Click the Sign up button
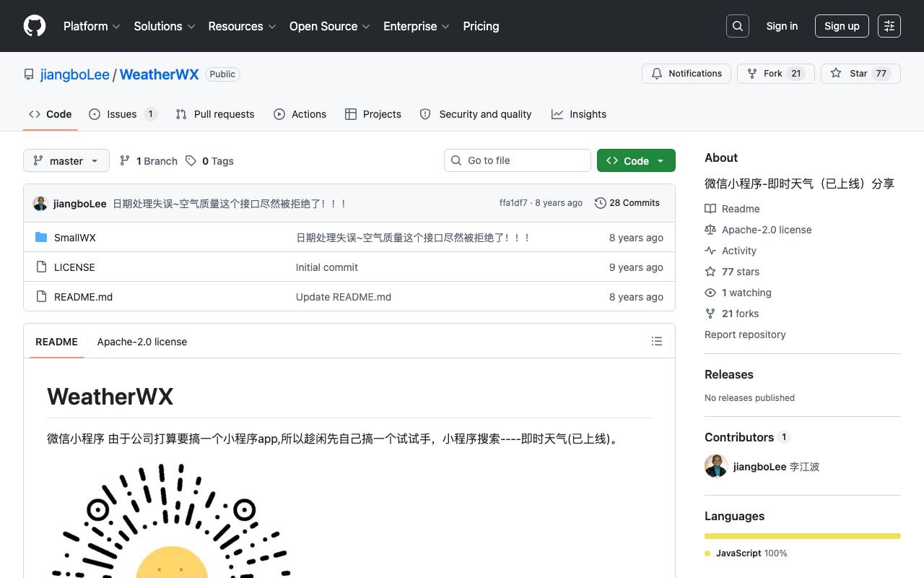Screen dimensions: 924x578 tap(842, 26)
